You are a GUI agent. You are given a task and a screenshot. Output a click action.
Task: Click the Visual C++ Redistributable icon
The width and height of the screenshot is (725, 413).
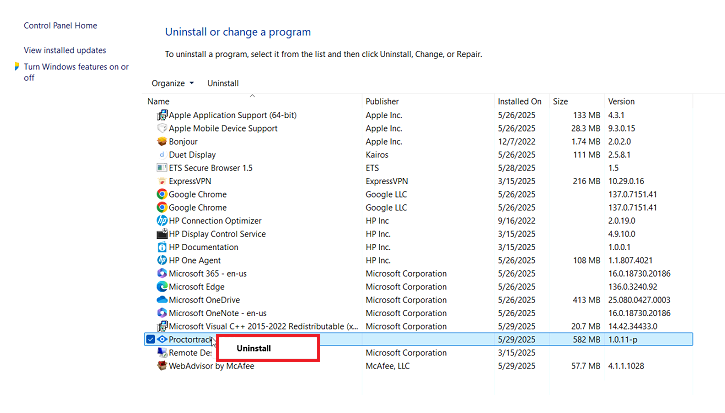[x=162, y=326]
